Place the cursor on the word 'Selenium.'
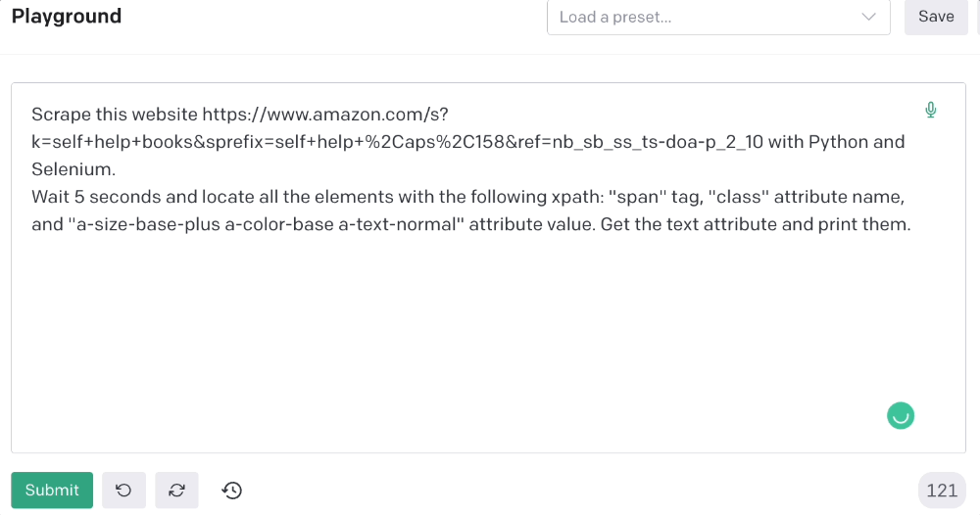980x515 pixels. (73, 169)
